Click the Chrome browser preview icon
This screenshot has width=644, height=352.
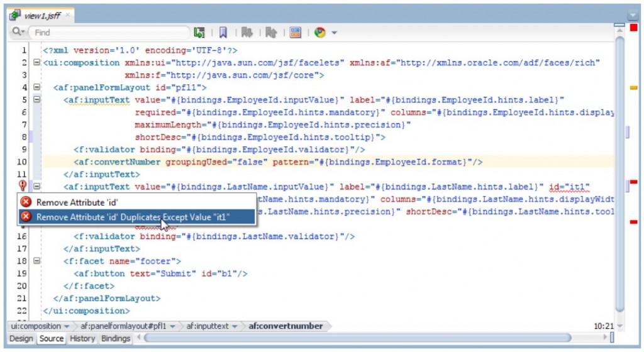320,32
